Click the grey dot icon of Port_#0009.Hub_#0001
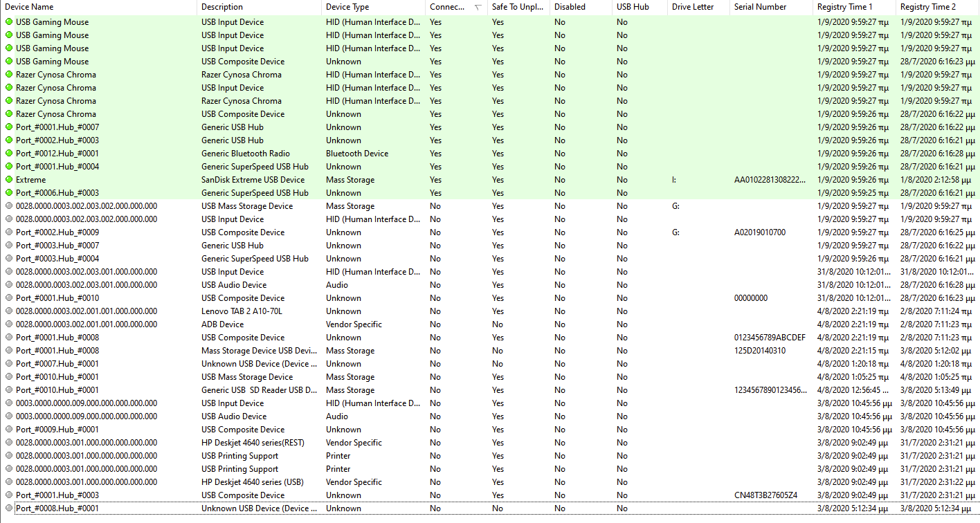This screenshot has width=980, height=523. [9, 430]
